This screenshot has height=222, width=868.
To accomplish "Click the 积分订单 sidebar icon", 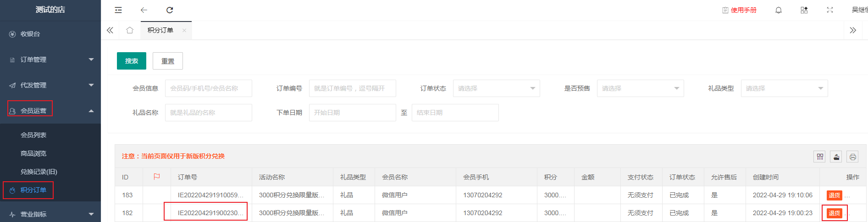I will [x=12, y=190].
